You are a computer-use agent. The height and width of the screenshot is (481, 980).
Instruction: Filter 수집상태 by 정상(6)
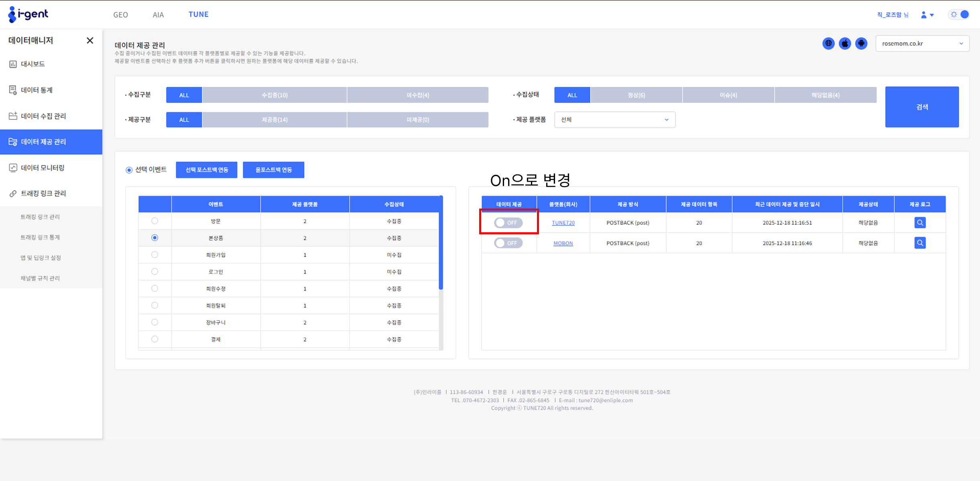pyautogui.click(x=637, y=95)
